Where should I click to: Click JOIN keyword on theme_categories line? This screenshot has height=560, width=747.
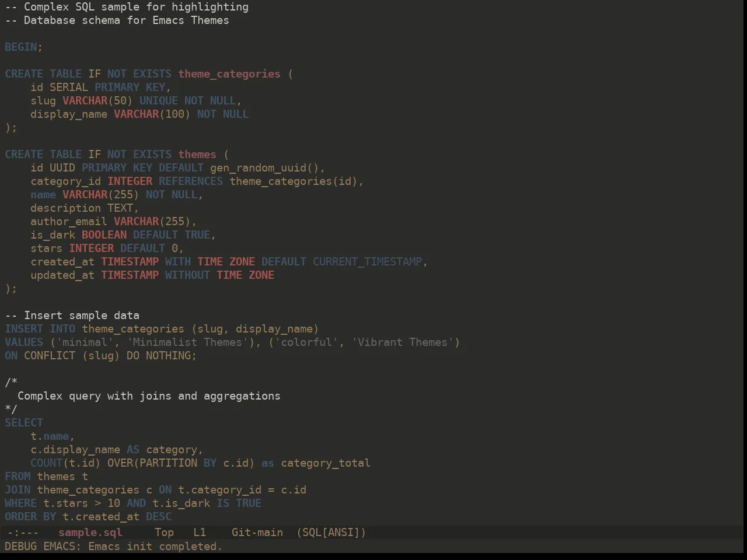click(18, 490)
